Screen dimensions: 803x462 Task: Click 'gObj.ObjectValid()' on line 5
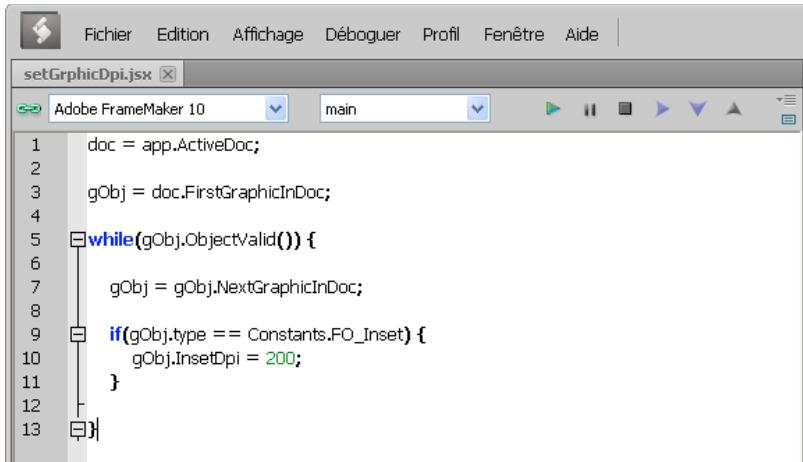[x=221, y=240]
